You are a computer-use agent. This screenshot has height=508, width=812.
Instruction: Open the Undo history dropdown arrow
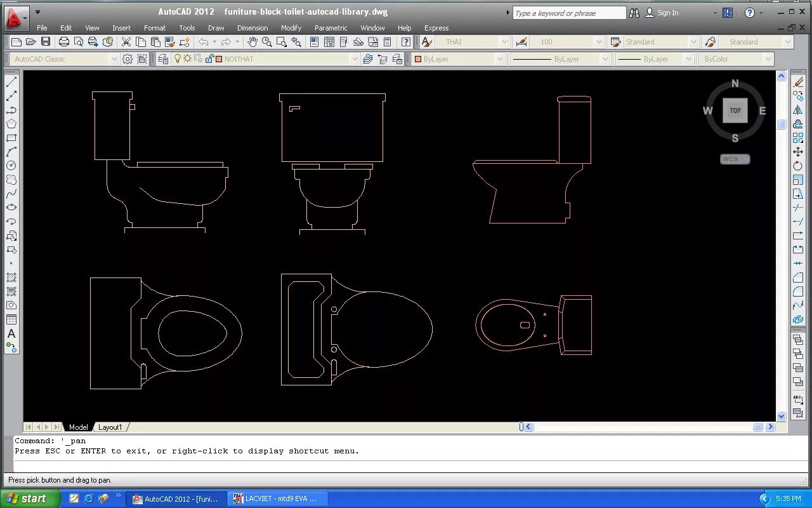coord(214,42)
